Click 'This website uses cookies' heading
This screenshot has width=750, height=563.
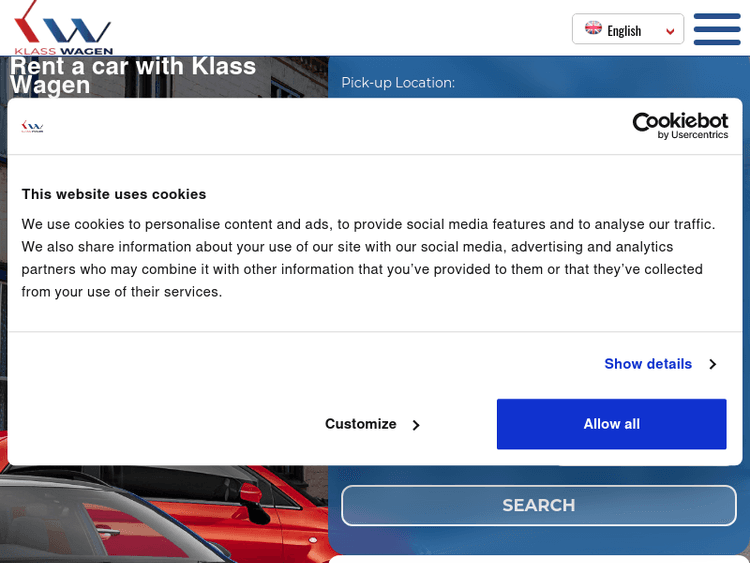pyautogui.click(x=114, y=194)
